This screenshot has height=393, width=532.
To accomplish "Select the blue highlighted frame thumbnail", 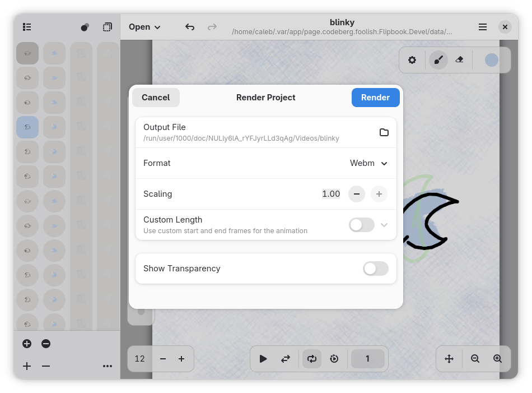I will pos(27,127).
